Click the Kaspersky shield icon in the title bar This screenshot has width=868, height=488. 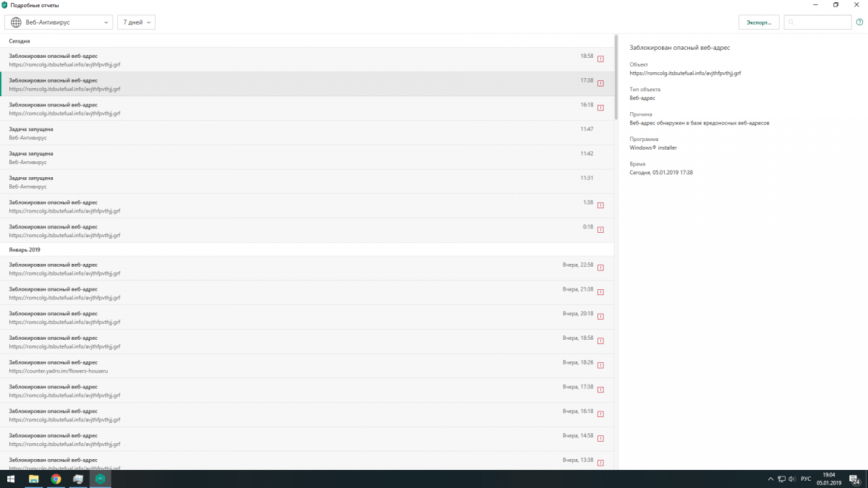click(5, 5)
